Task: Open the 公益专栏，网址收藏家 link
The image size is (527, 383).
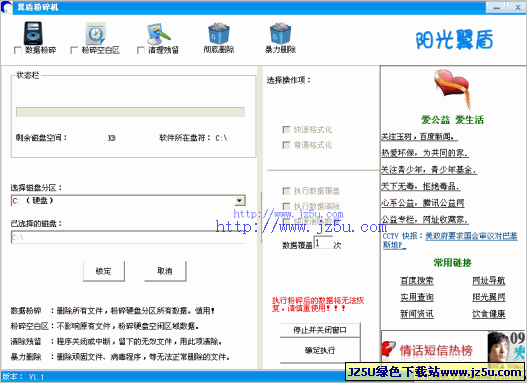Action: 425,220
